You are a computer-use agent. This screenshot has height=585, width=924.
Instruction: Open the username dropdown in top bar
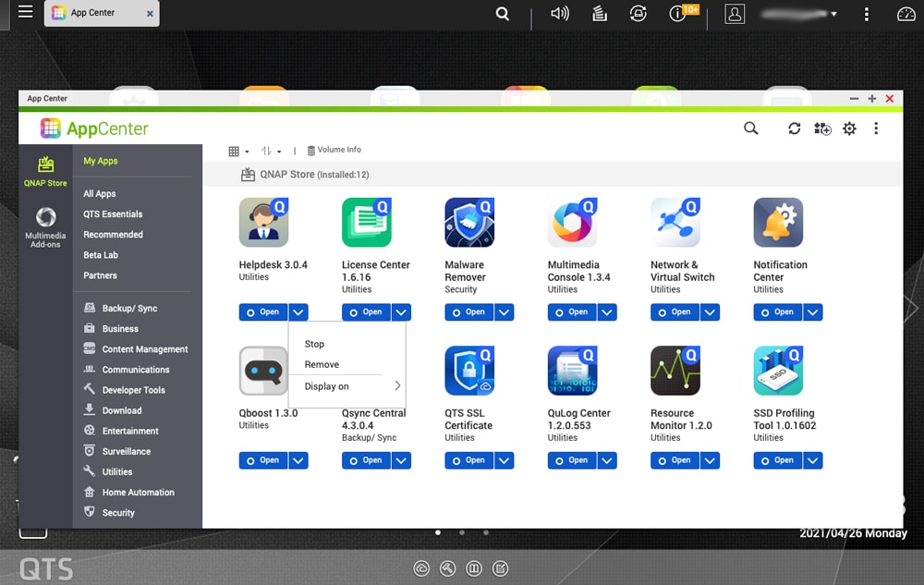pyautogui.click(x=799, y=14)
